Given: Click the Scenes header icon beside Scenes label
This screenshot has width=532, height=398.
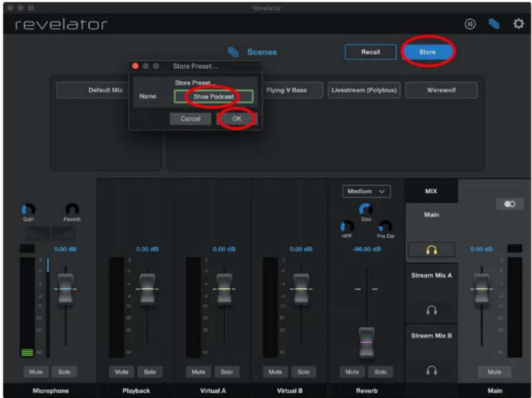Looking at the screenshot, I should pyautogui.click(x=233, y=52).
